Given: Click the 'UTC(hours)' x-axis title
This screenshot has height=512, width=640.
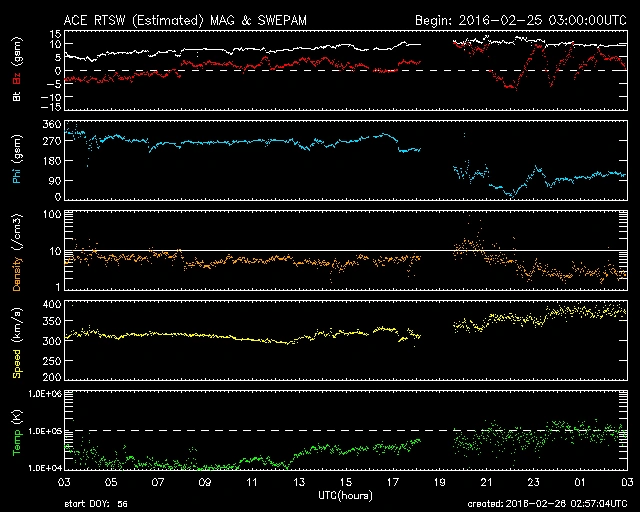Looking at the screenshot, I should (x=345, y=496).
